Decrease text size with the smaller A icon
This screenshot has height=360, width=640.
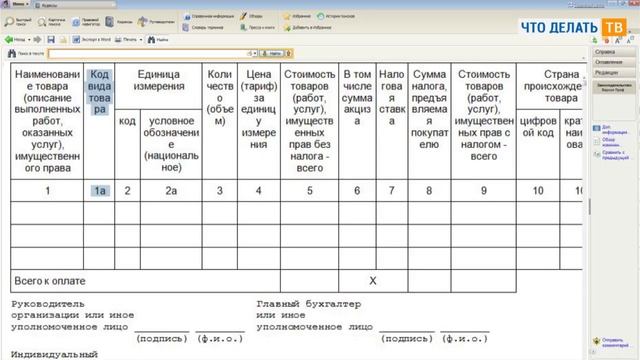click(x=629, y=40)
